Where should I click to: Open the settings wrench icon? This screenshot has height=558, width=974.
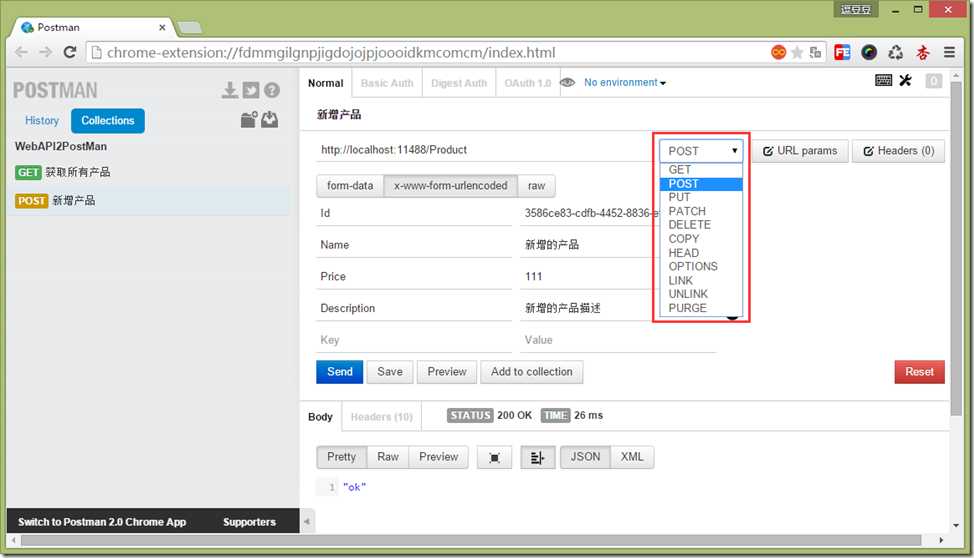[x=905, y=80]
